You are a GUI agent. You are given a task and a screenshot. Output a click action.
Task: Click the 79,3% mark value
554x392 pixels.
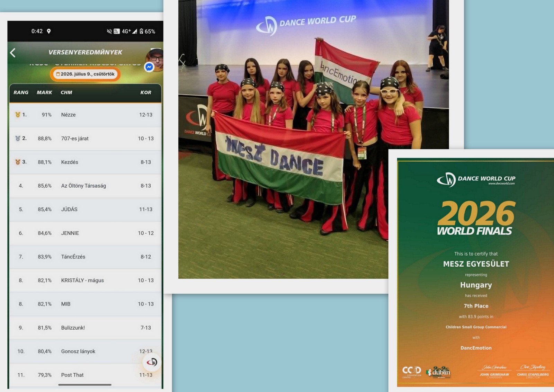coord(45,375)
